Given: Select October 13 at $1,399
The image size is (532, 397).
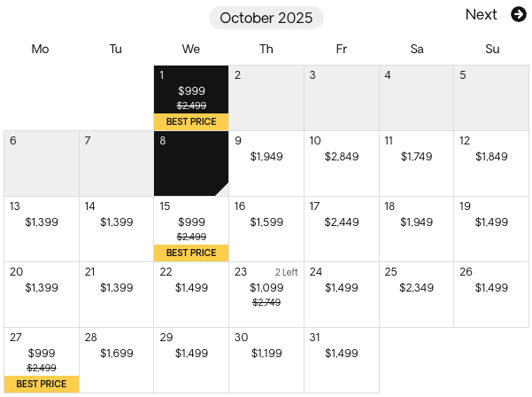Looking at the screenshot, I should click(42, 229).
